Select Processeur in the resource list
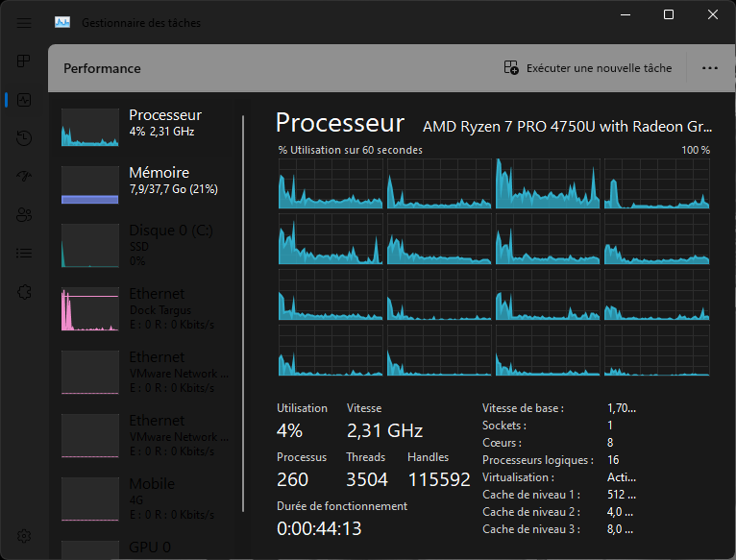 point(145,127)
